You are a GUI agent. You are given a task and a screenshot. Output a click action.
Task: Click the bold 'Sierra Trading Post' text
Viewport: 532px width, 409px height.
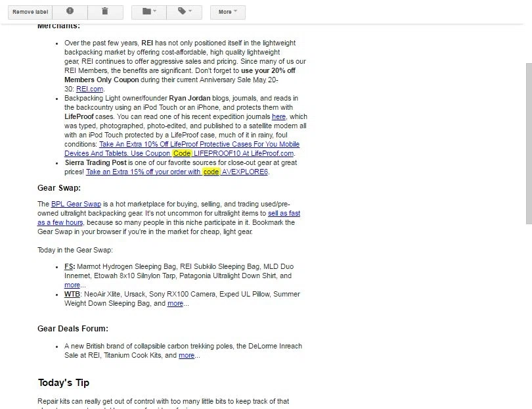point(96,162)
